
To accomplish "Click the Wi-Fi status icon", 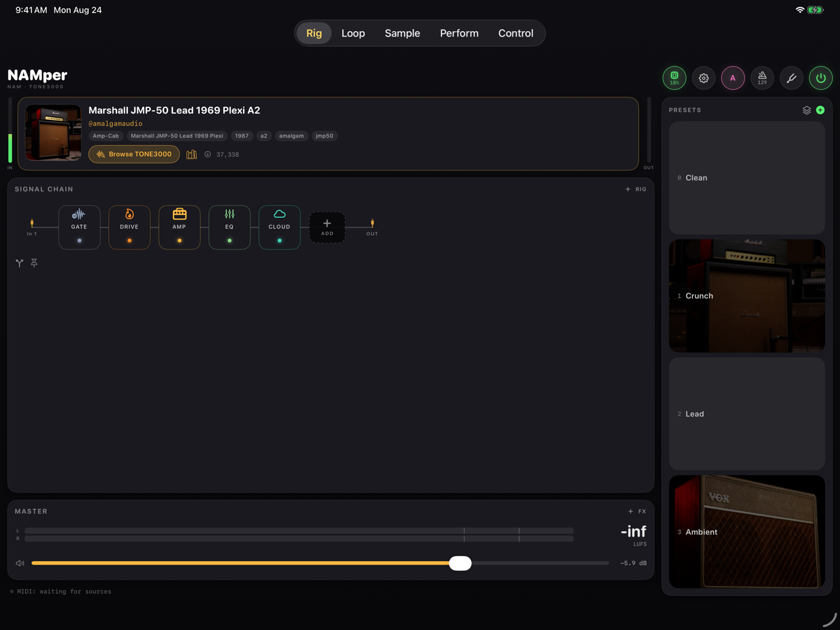I will (x=800, y=10).
